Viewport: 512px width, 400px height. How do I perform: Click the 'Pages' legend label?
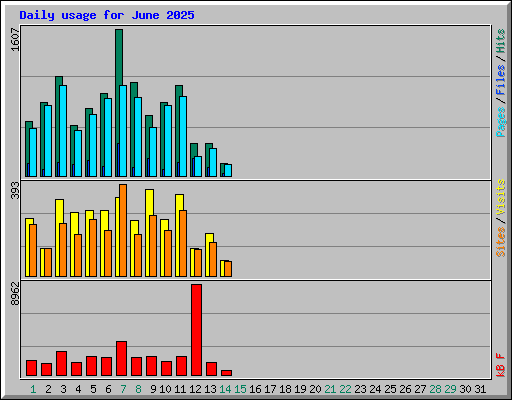coord(500,122)
